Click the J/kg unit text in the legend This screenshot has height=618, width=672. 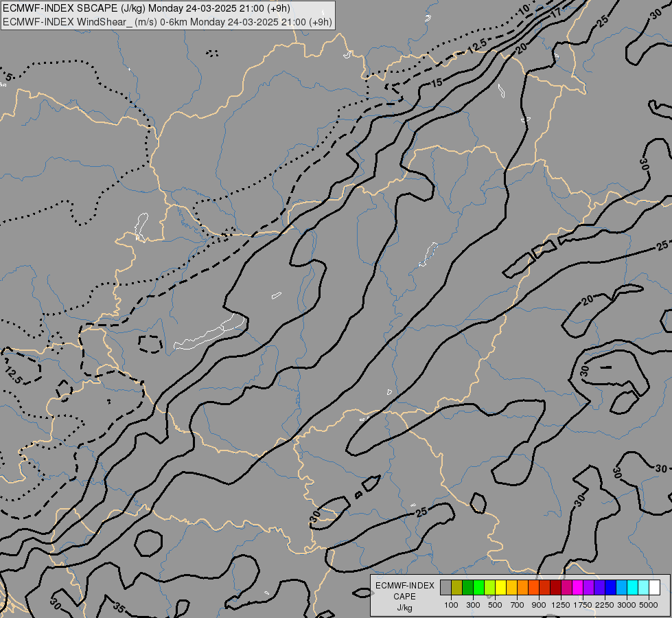[404, 608]
